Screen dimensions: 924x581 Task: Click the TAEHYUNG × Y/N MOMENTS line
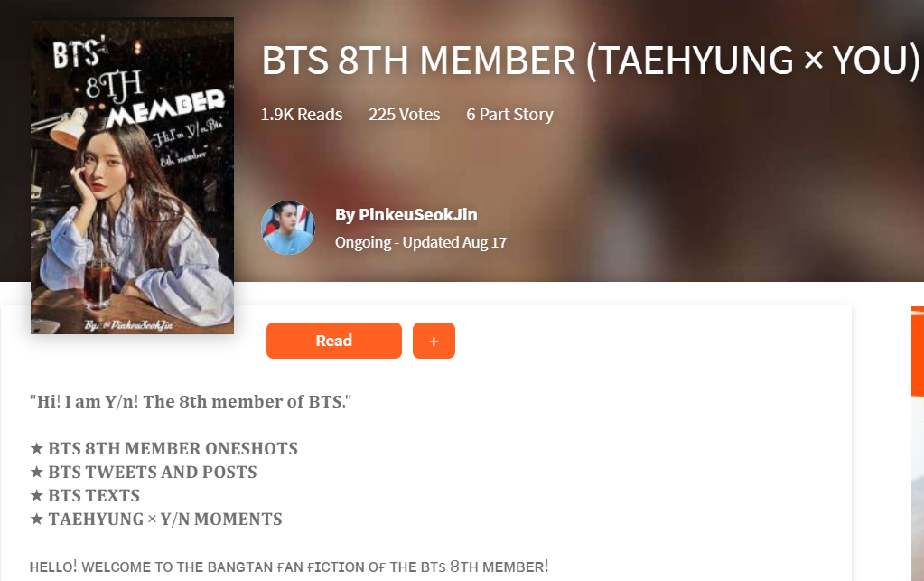[156, 520]
